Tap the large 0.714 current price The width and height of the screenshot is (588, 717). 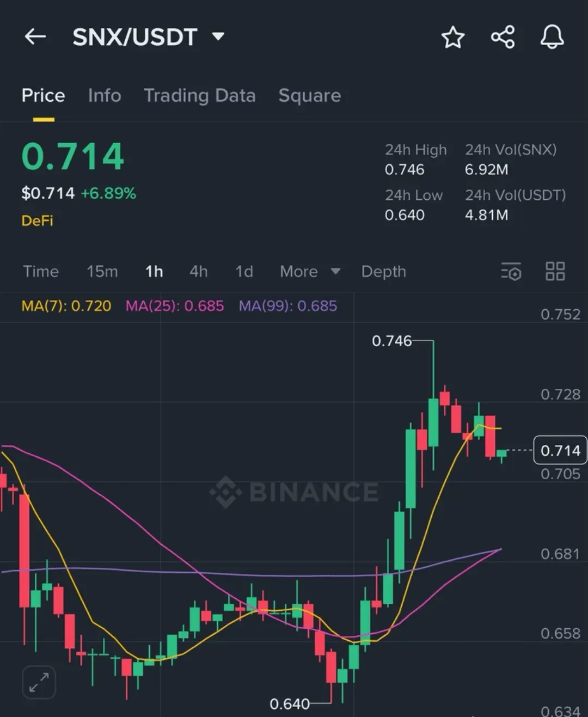[x=73, y=157]
